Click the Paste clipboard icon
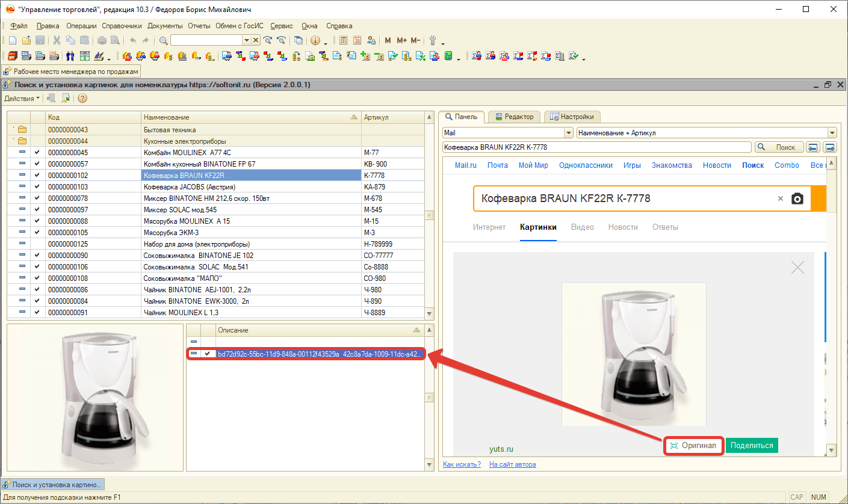The image size is (848, 504). click(x=84, y=40)
